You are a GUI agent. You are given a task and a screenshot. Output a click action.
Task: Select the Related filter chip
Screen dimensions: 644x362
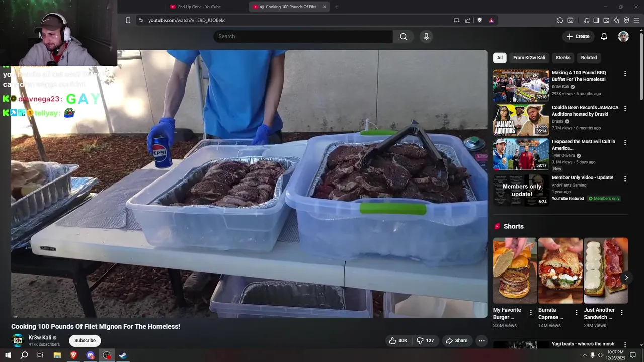tap(589, 58)
